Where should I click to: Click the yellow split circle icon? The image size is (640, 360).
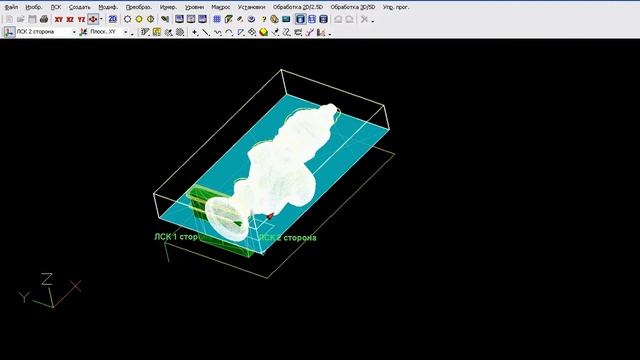pos(150,19)
